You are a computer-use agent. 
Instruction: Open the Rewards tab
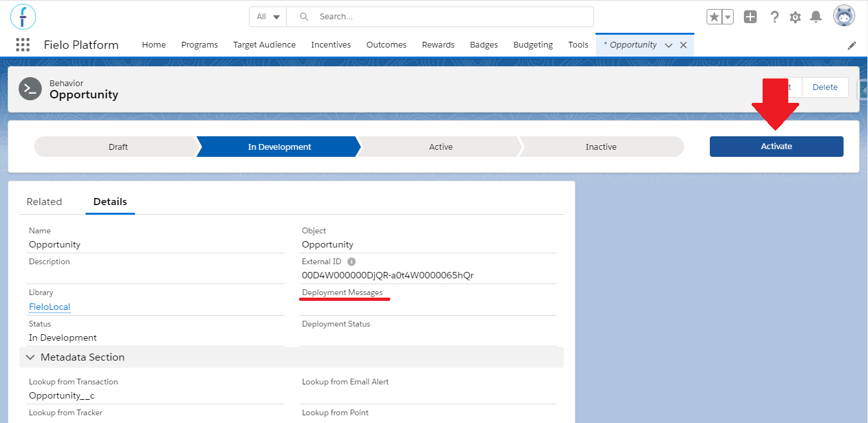[x=438, y=45]
